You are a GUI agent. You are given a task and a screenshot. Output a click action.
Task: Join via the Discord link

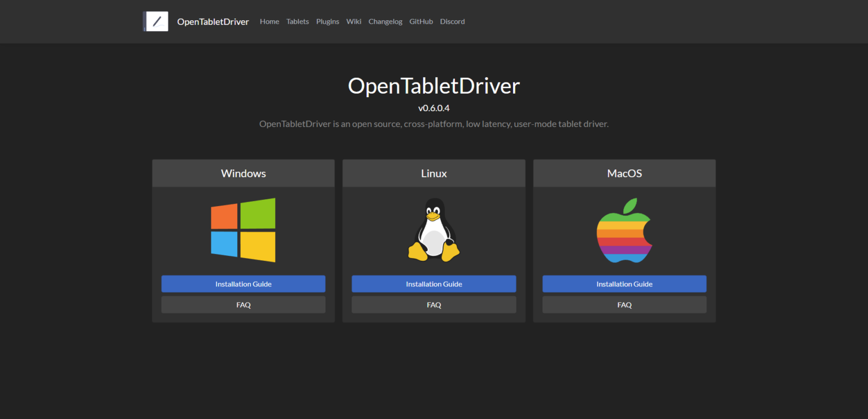(452, 21)
